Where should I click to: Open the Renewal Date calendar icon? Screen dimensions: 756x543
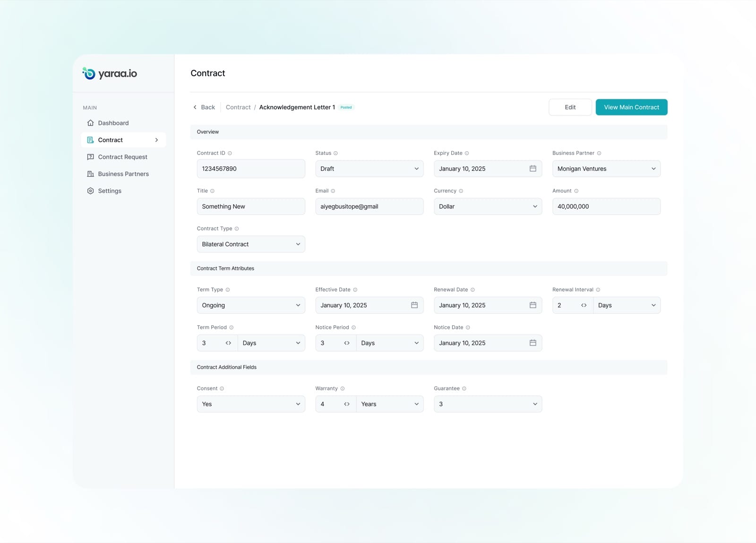[x=533, y=305]
